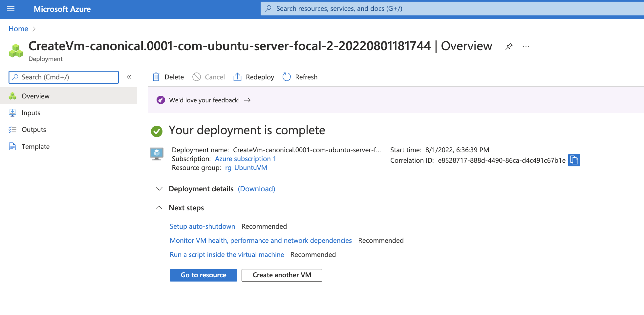
Task: Click the breadcrumb chevron after Home
Action: [x=34, y=29]
